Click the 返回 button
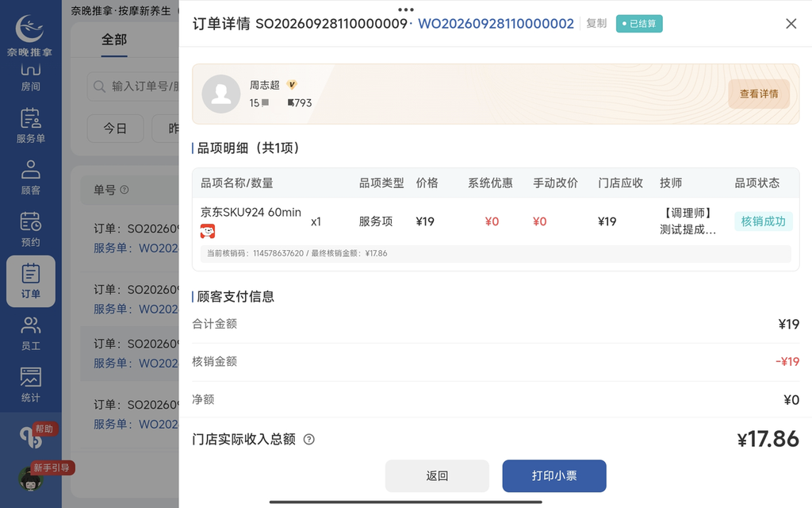 437,476
